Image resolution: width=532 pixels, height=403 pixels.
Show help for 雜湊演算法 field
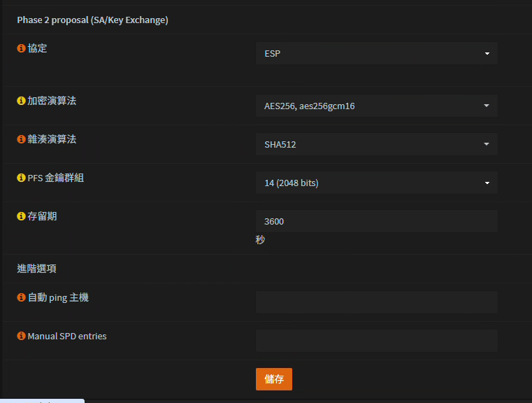pos(21,139)
